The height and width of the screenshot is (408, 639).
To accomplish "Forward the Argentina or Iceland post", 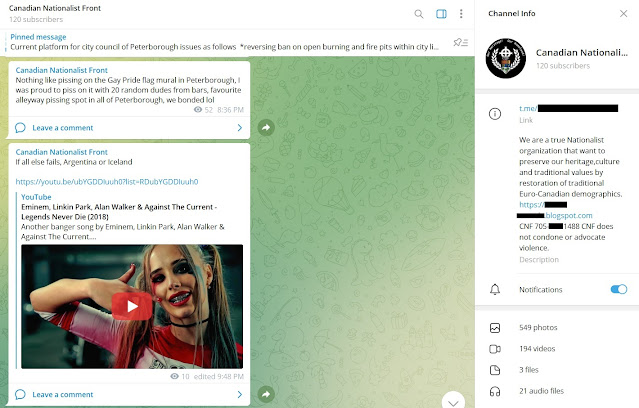I will click(266, 394).
